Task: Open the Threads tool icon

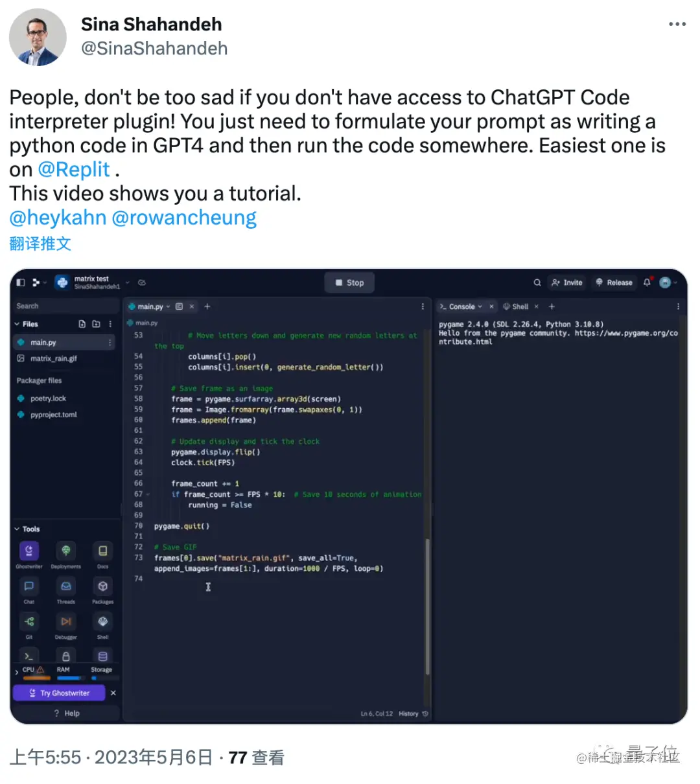Action: pyautogui.click(x=65, y=586)
